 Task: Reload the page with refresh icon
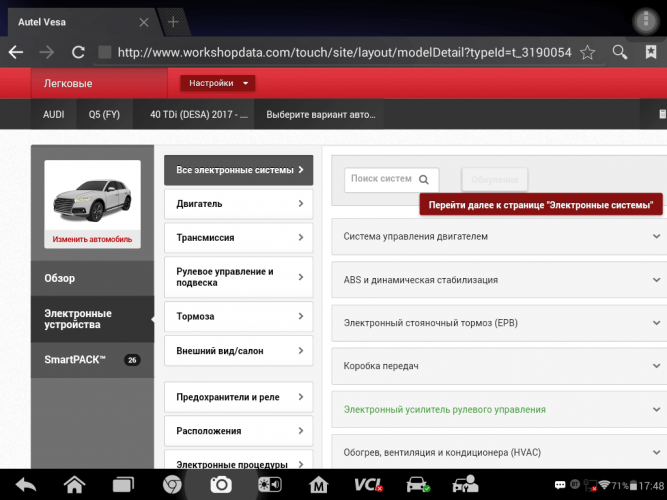(78, 52)
